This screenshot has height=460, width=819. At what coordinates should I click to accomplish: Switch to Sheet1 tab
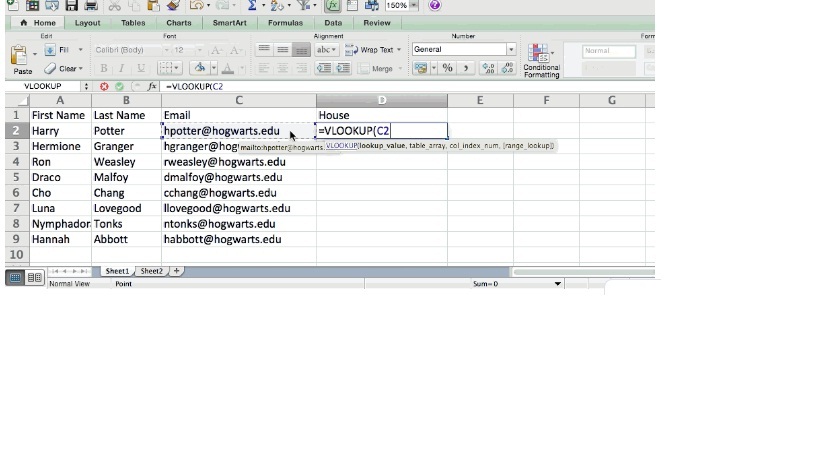pos(117,271)
